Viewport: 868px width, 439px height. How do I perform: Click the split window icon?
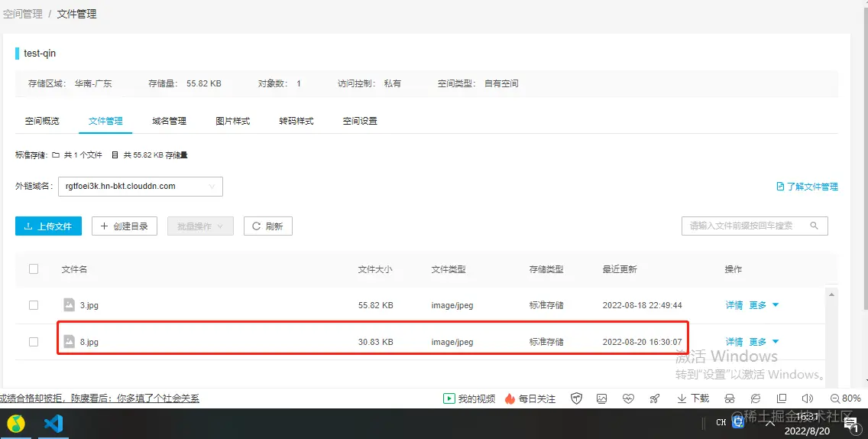tap(782, 398)
